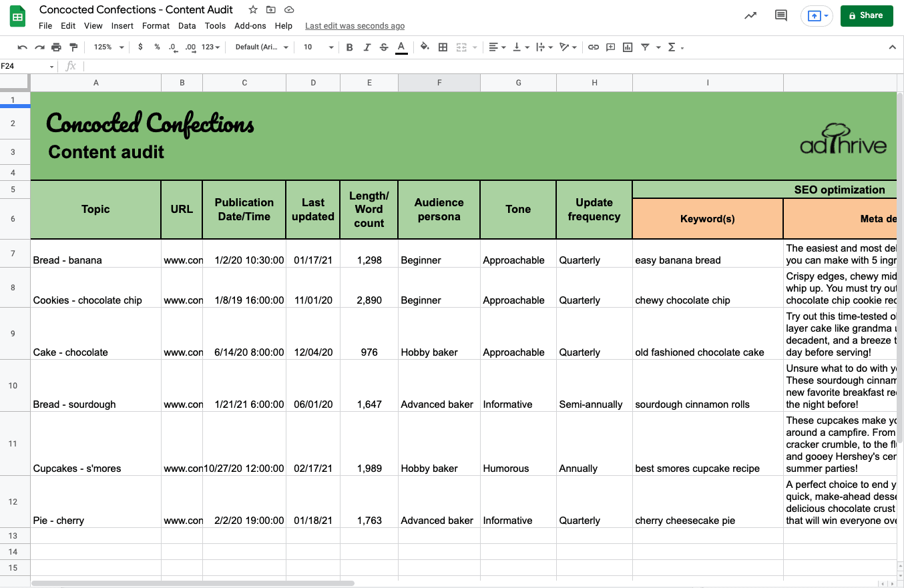The height and width of the screenshot is (588, 904).
Task: Open the font family dropdown
Action: pos(262,47)
